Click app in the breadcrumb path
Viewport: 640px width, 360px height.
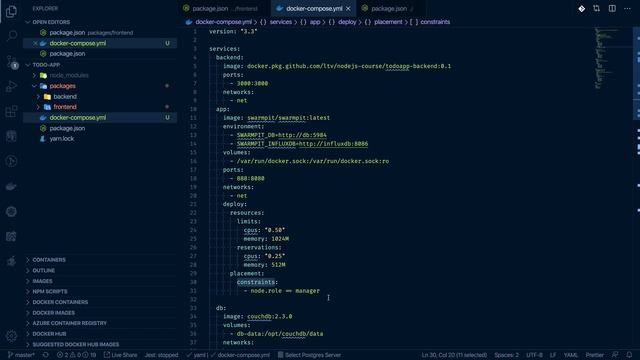[x=315, y=22]
